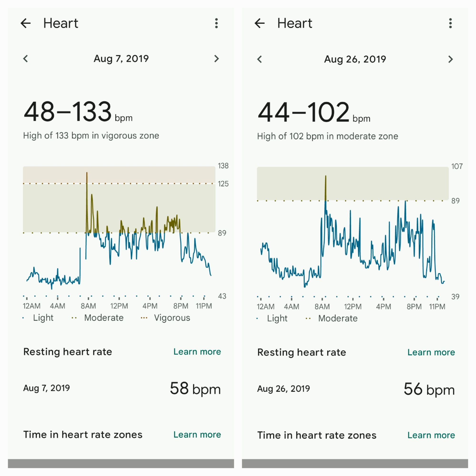
Task: Go back from the Aug 7 Heart screen
Action: 26,23
